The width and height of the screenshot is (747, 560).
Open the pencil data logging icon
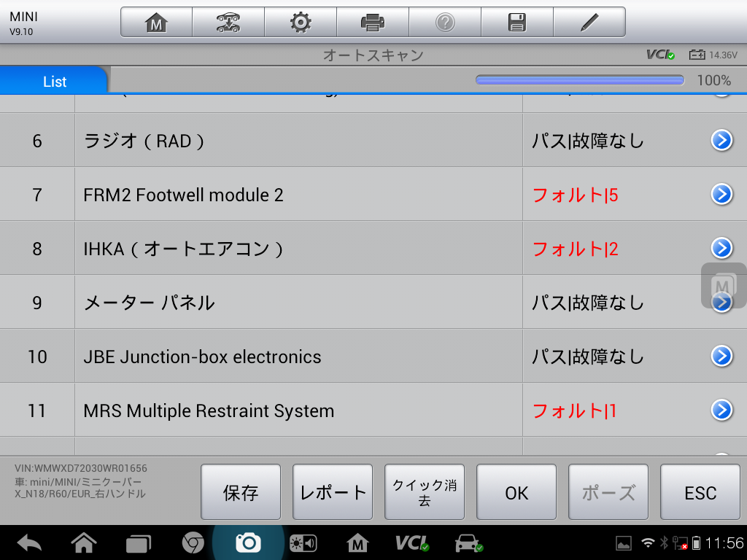589,23
